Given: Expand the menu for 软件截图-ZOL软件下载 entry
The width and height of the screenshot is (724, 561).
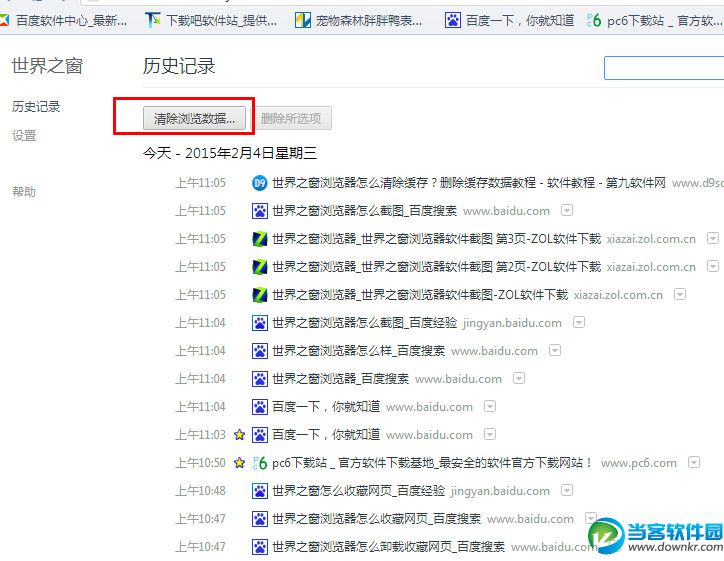Looking at the screenshot, I should pyautogui.click(x=680, y=294).
